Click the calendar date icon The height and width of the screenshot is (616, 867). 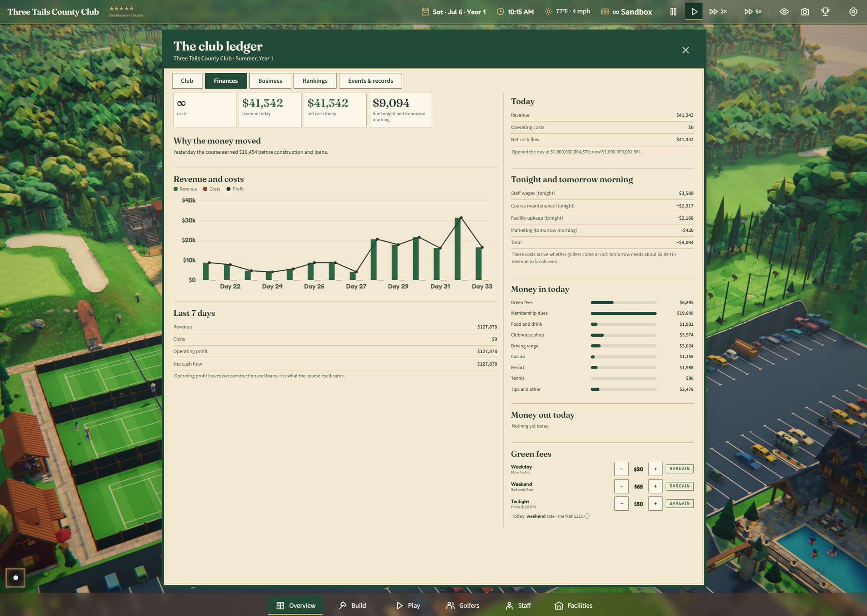(x=425, y=12)
